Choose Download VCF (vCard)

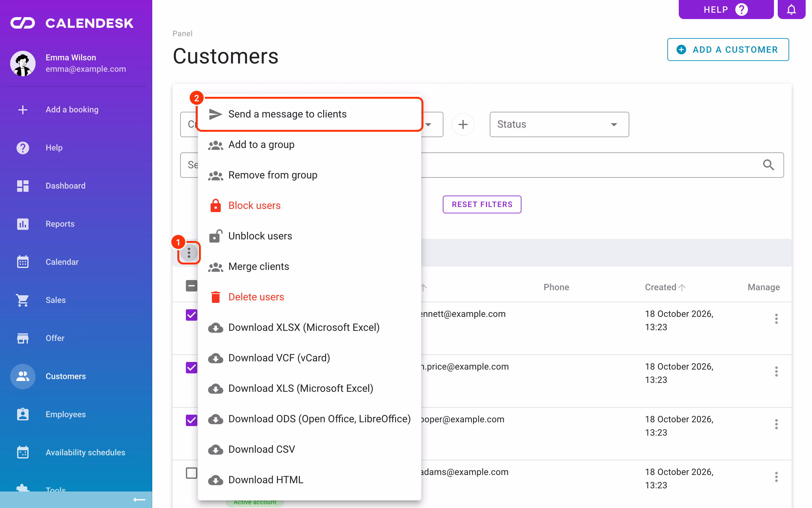coord(309,358)
